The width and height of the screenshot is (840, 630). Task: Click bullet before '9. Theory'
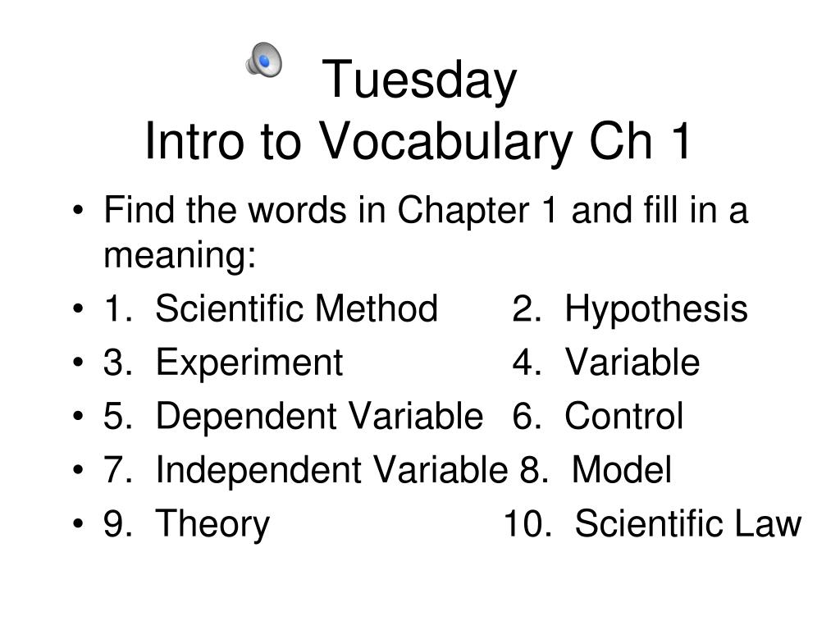[x=78, y=524]
